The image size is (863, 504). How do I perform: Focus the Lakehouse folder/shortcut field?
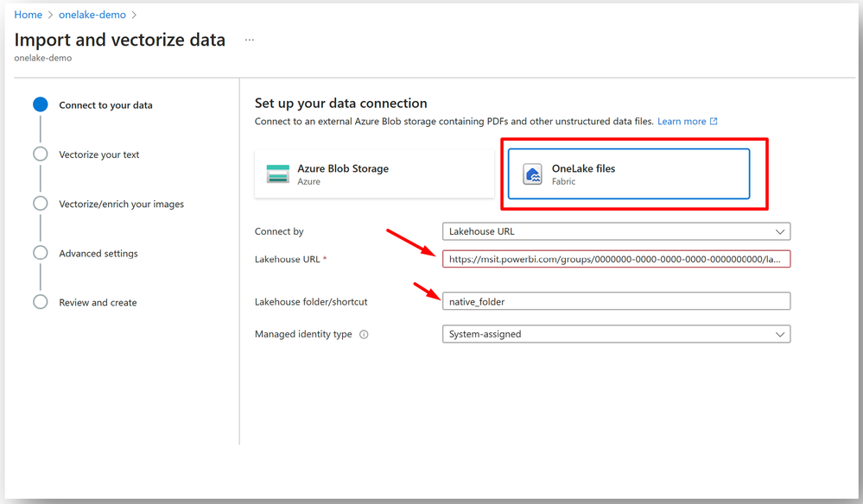pos(617,301)
